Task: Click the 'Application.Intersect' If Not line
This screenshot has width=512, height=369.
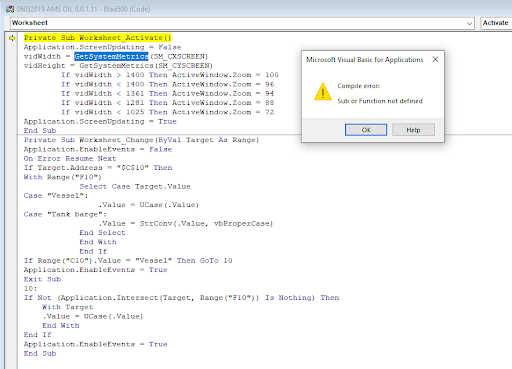Action: click(x=181, y=298)
